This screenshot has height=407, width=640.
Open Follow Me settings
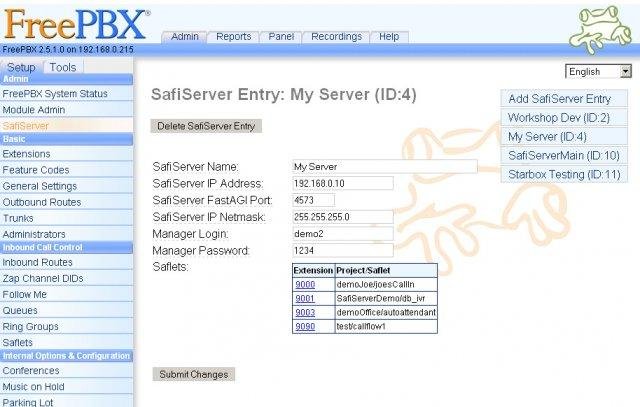(67, 294)
